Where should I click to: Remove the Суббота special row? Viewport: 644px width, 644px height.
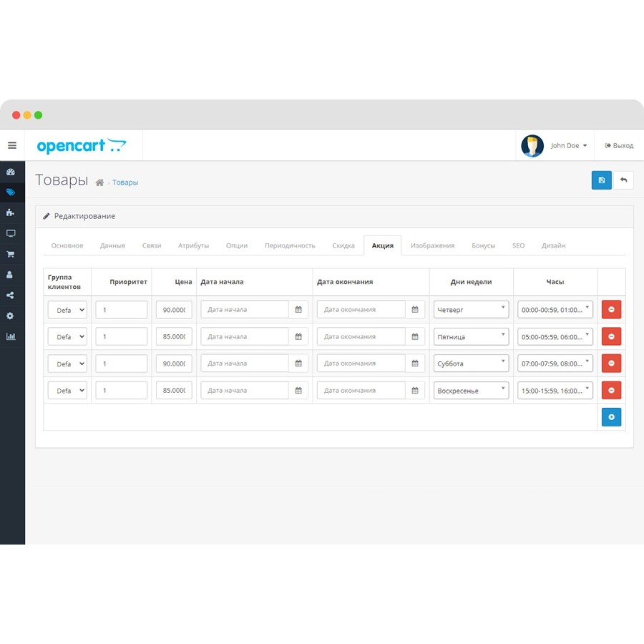[x=611, y=363]
